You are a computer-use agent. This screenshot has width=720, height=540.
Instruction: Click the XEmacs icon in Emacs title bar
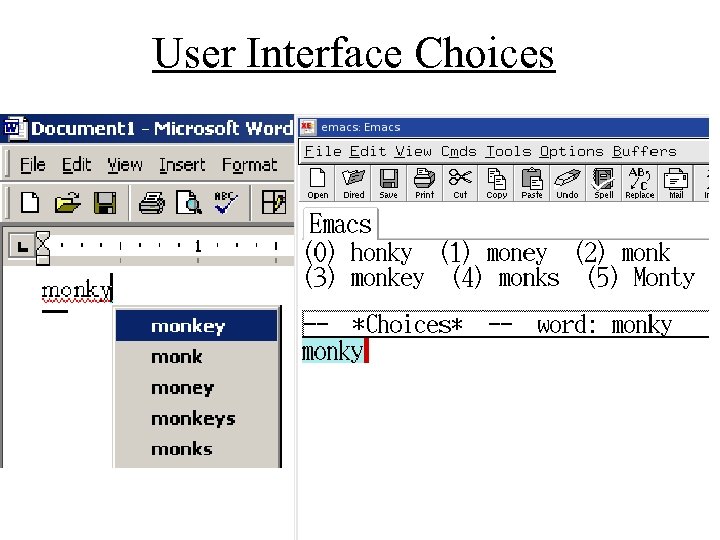coord(307,127)
